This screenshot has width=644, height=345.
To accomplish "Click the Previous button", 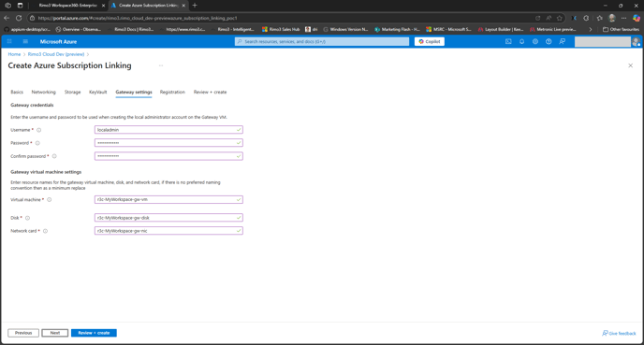I will coord(23,333).
